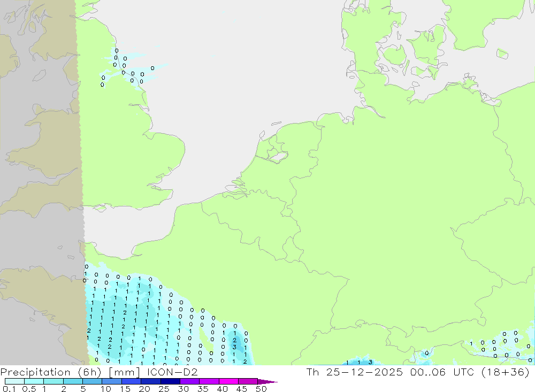
Task: Click the "15" legend scale label
Action: pyautogui.click(x=125, y=389)
